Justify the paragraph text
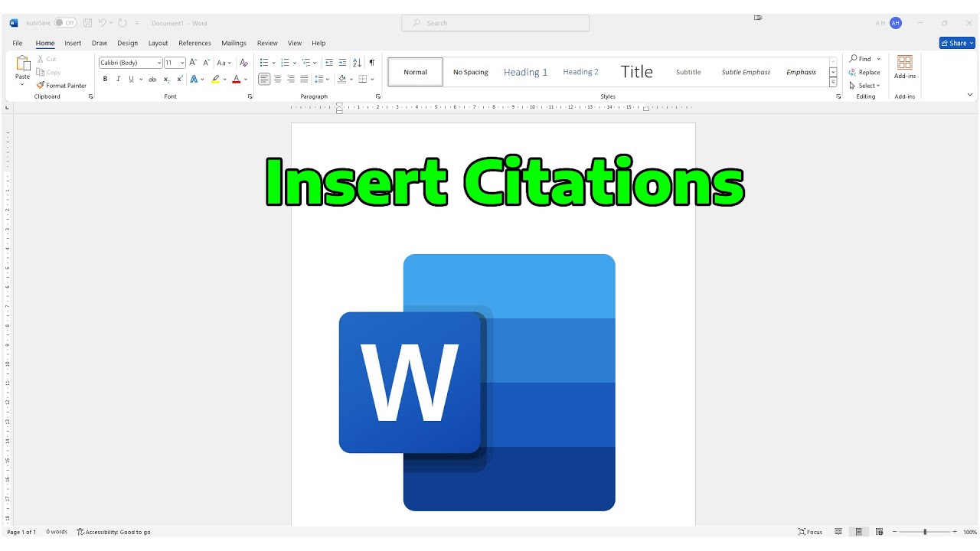 [x=304, y=79]
